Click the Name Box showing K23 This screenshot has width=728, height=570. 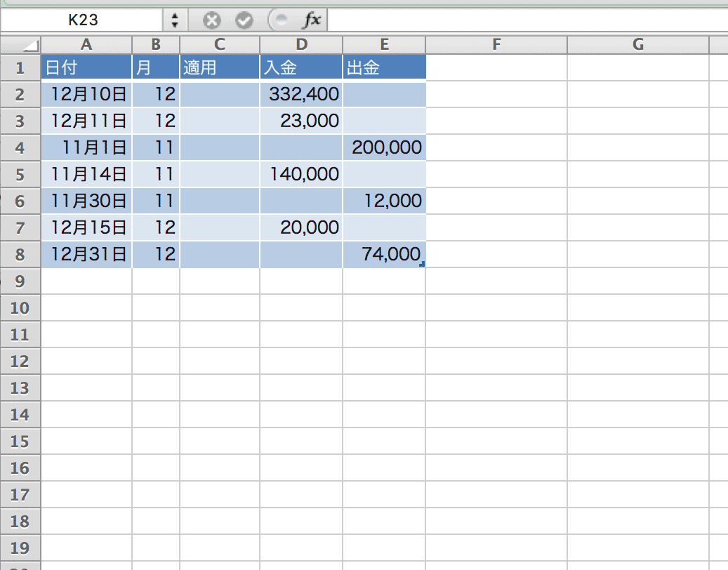pos(83,20)
